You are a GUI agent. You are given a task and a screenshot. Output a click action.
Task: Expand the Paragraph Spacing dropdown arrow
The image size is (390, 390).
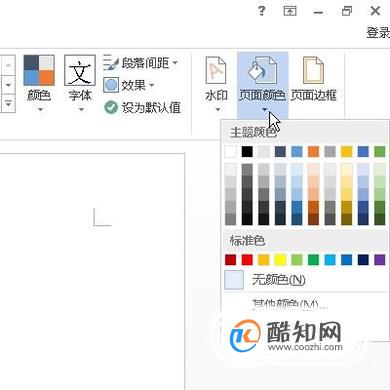pos(175,63)
